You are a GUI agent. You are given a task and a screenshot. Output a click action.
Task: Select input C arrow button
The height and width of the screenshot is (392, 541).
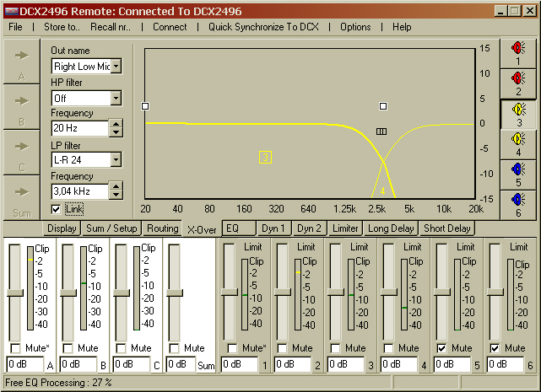22,153
